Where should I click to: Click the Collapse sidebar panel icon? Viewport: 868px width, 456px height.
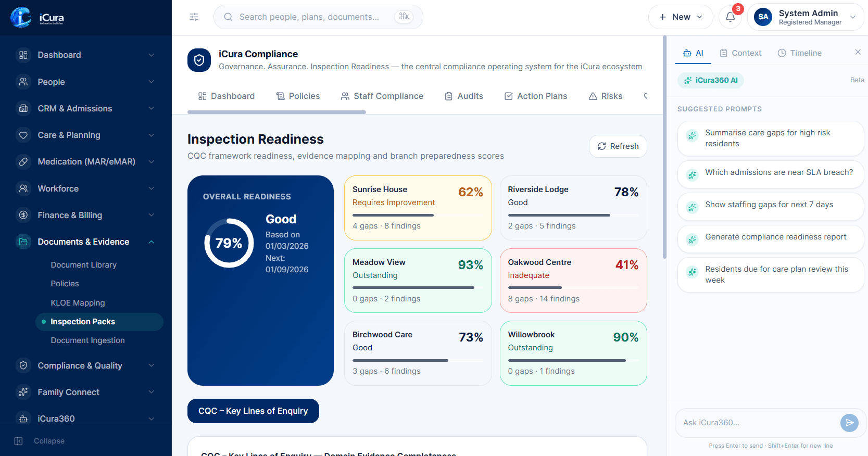(x=19, y=441)
